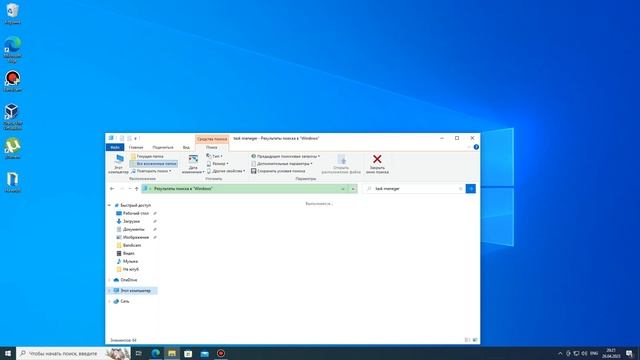Viewport: 640px width, 360px height.
Task: Open Date modified filter dropdown
Action: click(193, 164)
